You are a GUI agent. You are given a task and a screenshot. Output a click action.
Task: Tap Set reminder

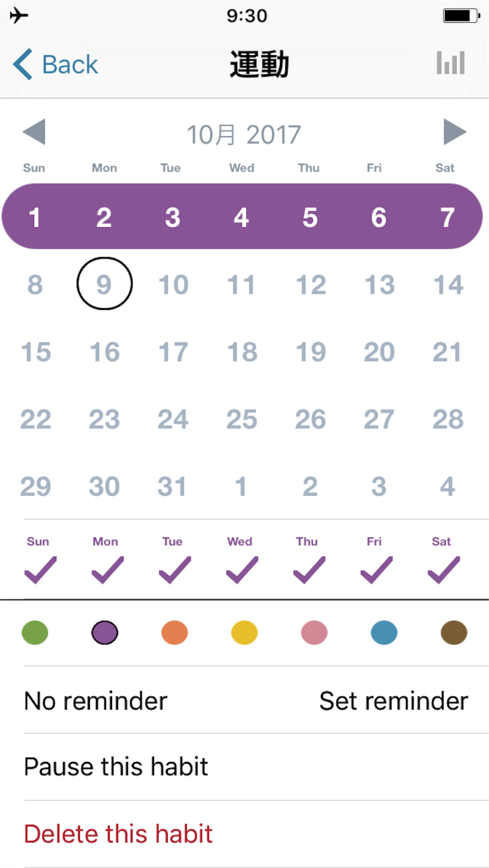394,700
